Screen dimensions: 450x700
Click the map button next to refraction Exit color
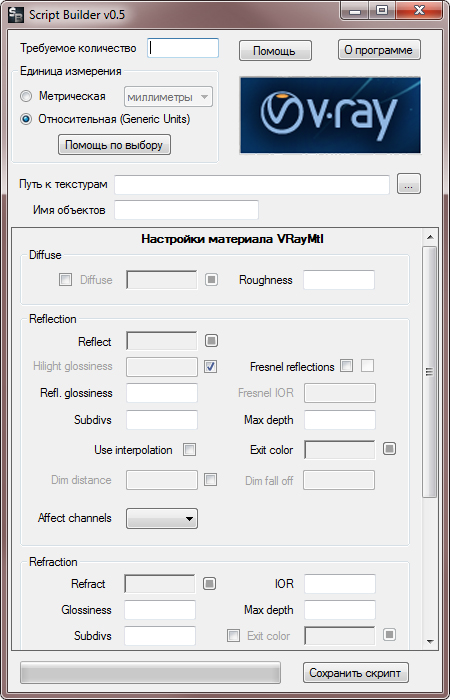point(389,634)
